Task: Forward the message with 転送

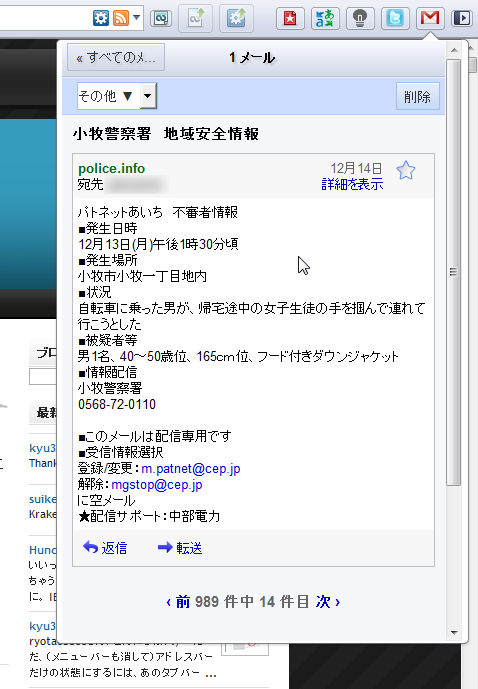Action: pos(180,548)
